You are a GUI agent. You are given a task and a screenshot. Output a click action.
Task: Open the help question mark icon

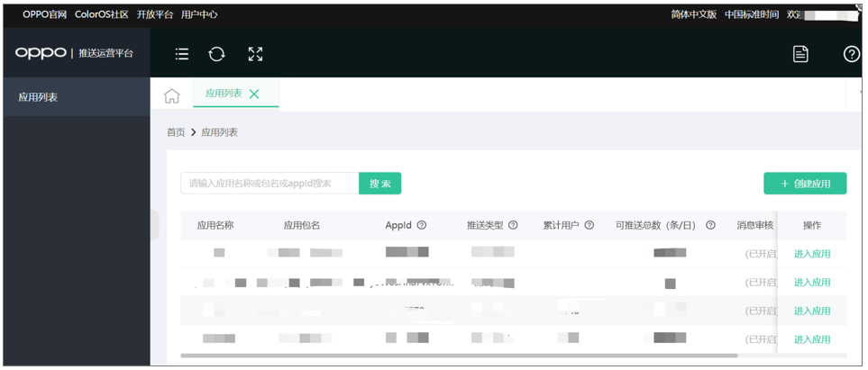pos(851,54)
